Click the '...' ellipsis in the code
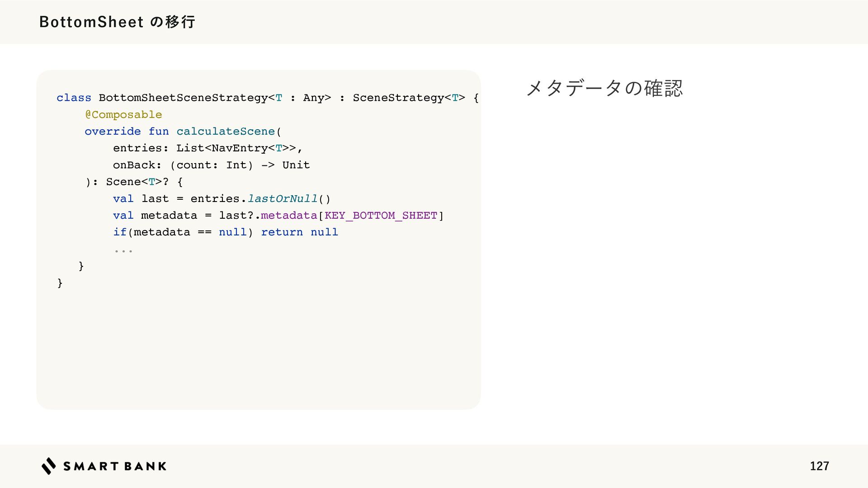Screen dimensions: 868x488 pyautogui.click(x=123, y=251)
